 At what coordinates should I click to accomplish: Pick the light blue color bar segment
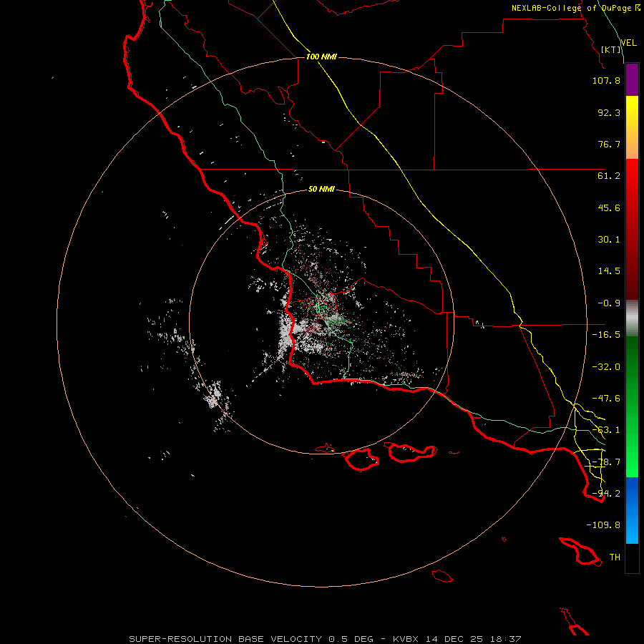(x=632, y=532)
